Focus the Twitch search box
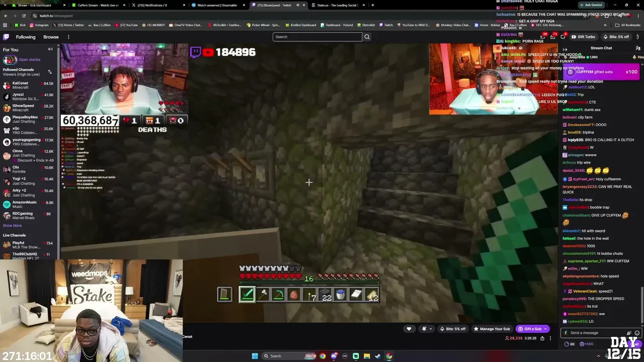The image size is (644, 362). tap(317, 37)
